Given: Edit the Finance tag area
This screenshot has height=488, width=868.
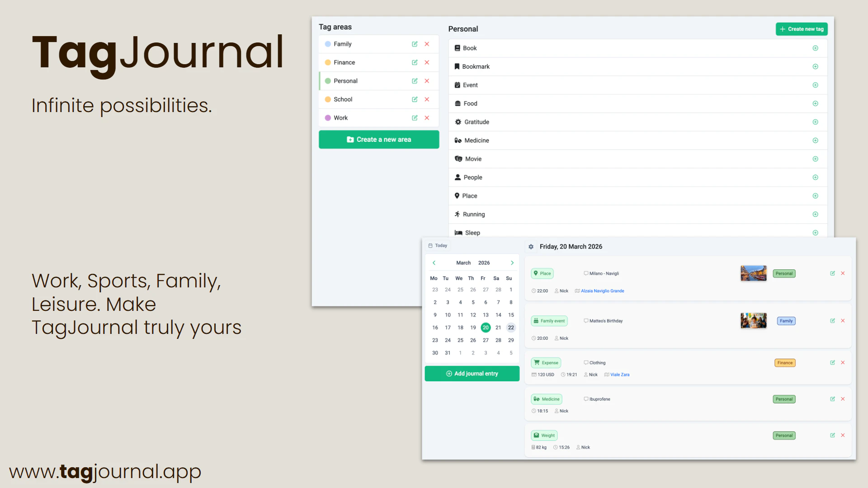Looking at the screenshot, I should click(415, 62).
